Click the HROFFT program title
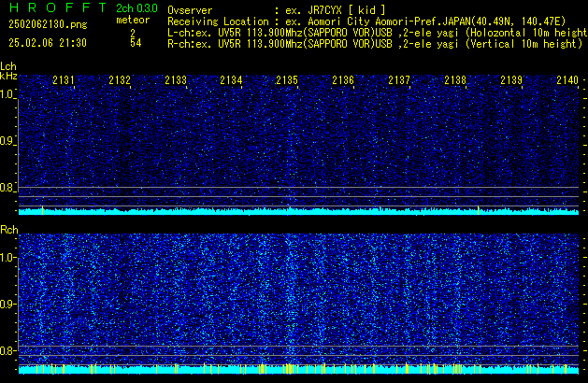Viewport: 588px width, 383px height. [x=57, y=7]
